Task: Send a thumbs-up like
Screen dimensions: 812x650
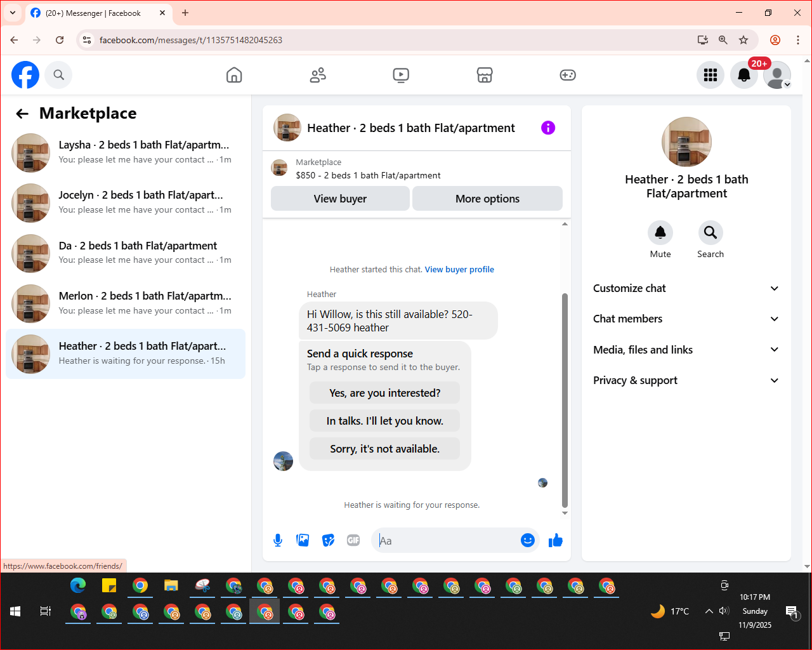Action: [556, 540]
